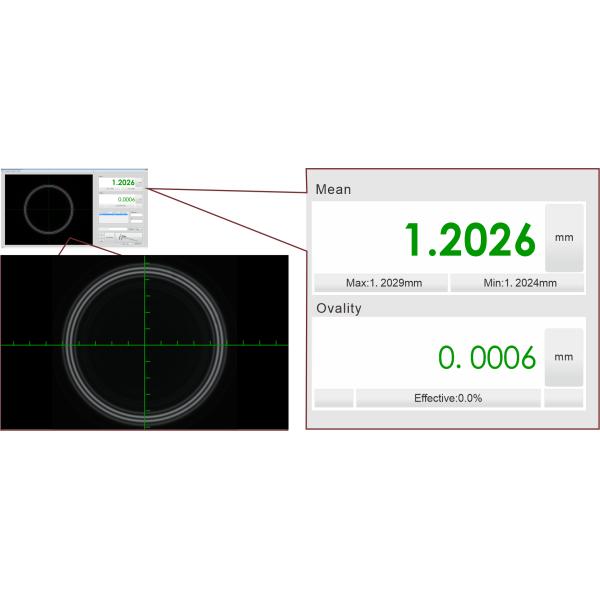Screen dimensions: 600x600
Task: Click the crosshair center in the enlarged ring image
Action: tap(146, 344)
